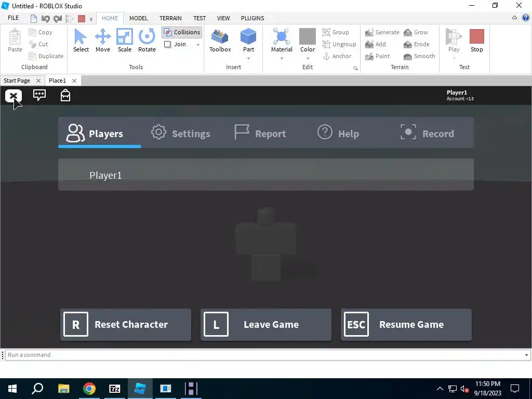Screen dimensions: 532x399
Task: Select the Player1 row in players list
Action: click(x=265, y=175)
